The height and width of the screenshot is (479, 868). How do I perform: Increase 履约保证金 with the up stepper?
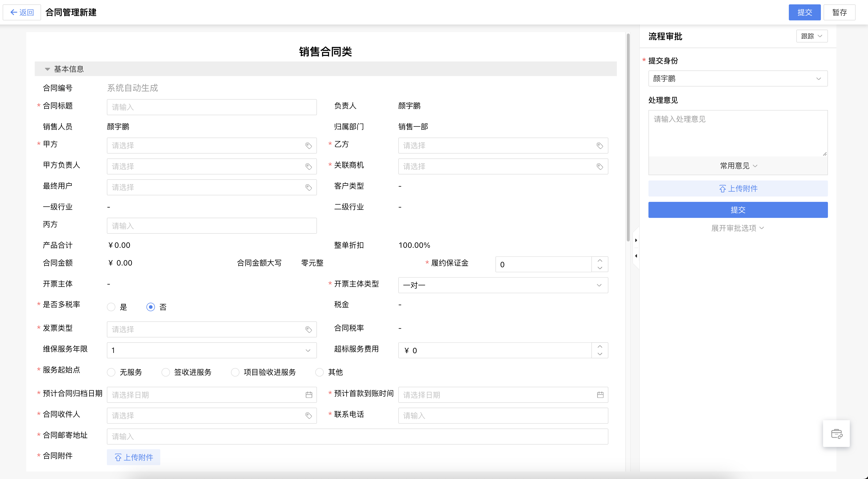599,261
